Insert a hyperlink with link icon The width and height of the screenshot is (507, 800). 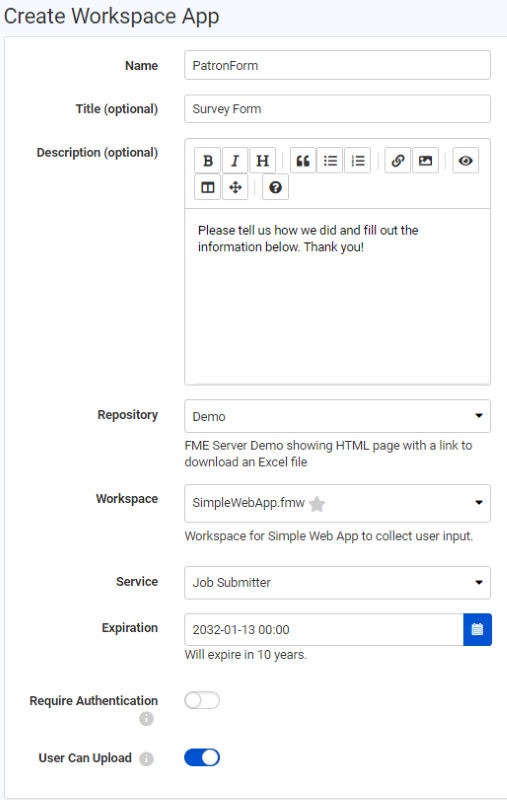(x=398, y=161)
